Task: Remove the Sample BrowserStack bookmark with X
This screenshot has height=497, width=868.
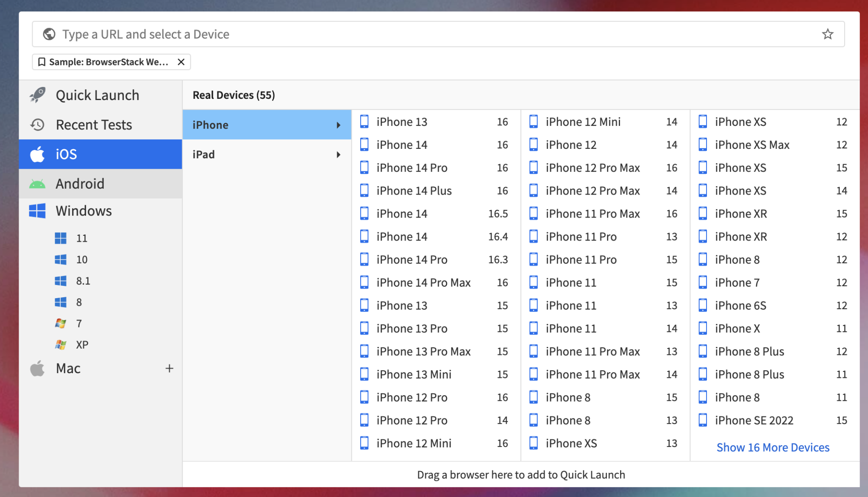Action: coord(181,62)
